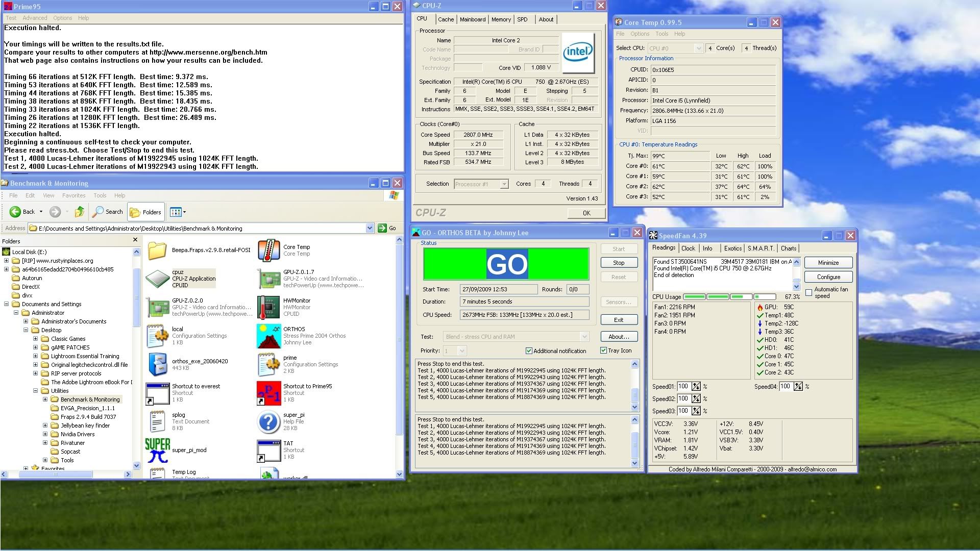Expand the Nvidia Drivers folder node

pos(45,434)
